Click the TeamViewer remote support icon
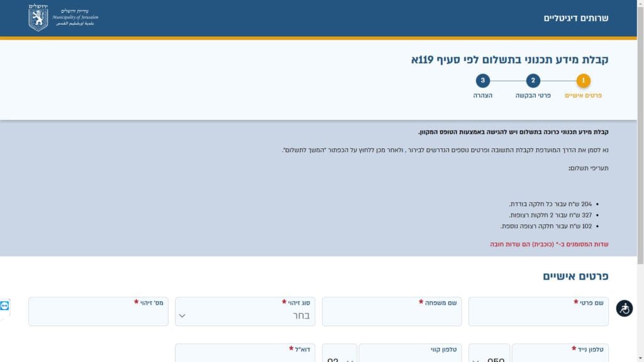 click(x=5, y=305)
